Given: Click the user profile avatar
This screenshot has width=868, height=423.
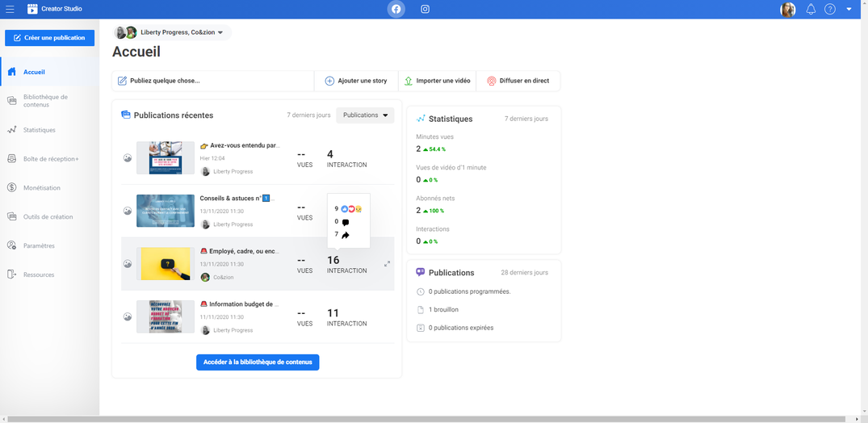Looking at the screenshot, I should pos(787,10).
